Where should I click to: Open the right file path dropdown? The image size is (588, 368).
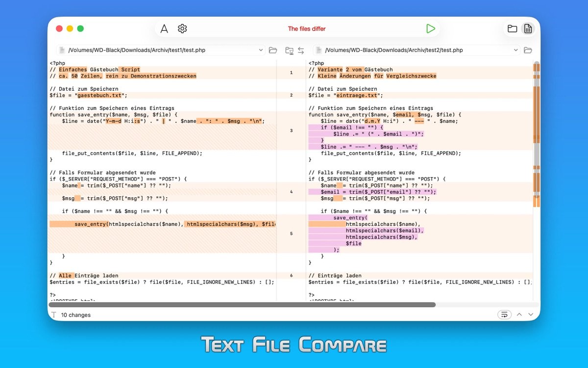(515, 50)
